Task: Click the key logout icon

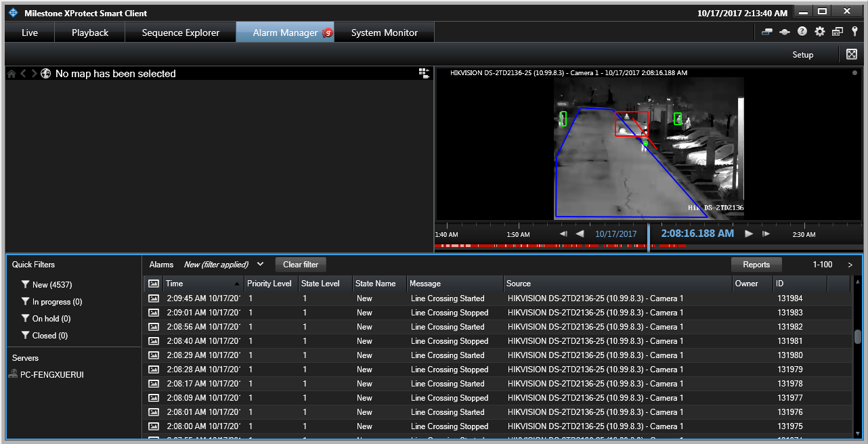Action: 854,32
